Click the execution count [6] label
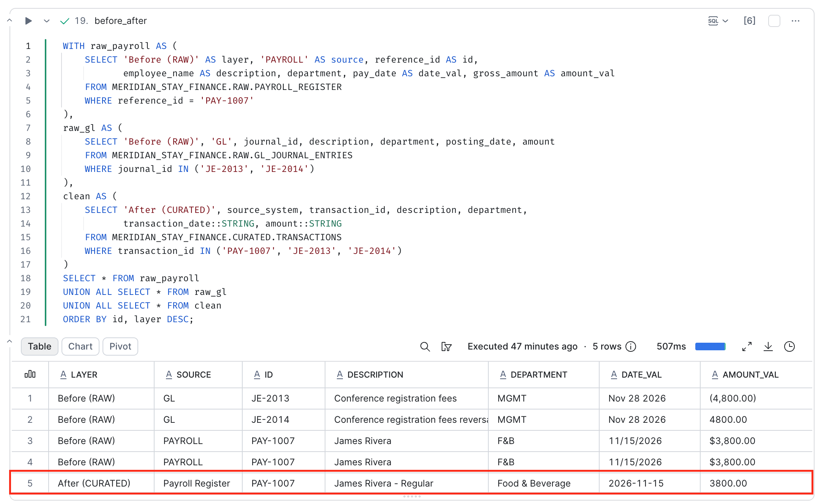This screenshot has height=504, width=821. [x=749, y=20]
